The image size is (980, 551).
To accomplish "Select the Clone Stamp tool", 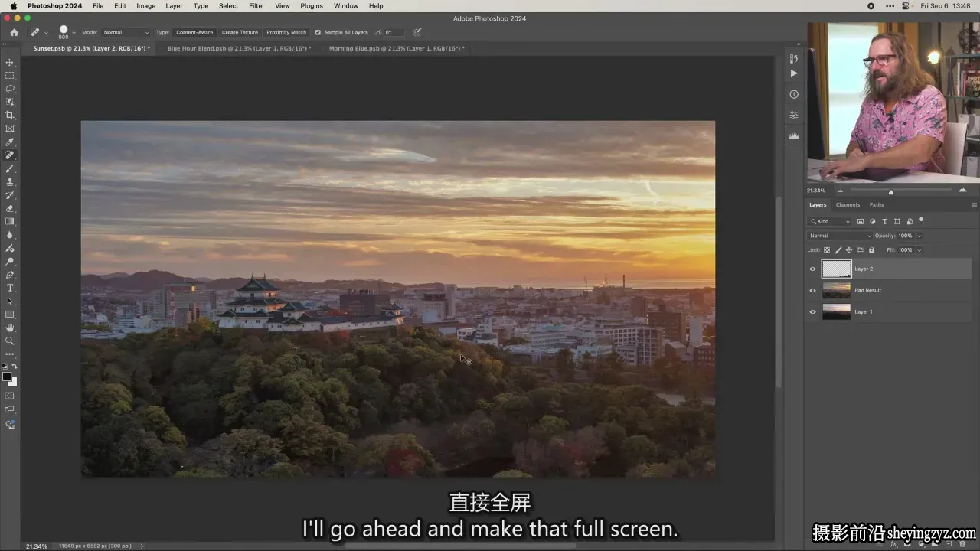I will coord(10,181).
